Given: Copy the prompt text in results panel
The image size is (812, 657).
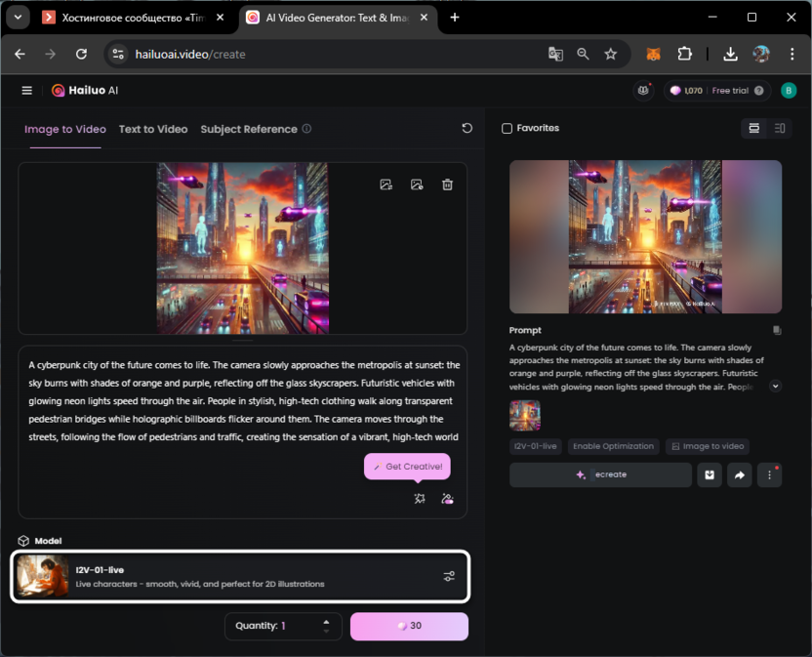Looking at the screenshot, I should click(x=776, y=331).
